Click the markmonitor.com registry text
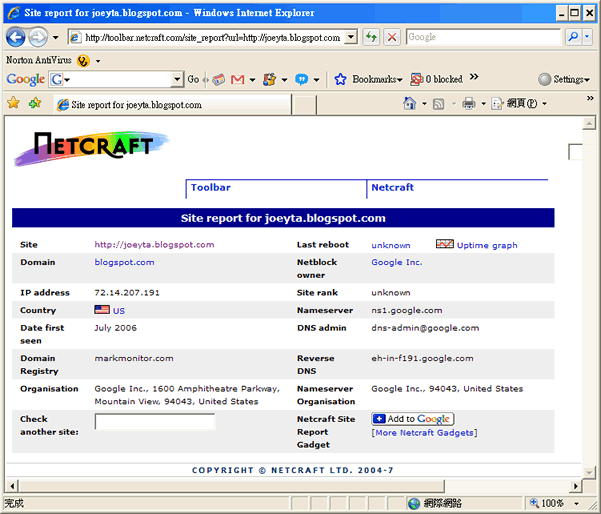 tap(134, 358)
